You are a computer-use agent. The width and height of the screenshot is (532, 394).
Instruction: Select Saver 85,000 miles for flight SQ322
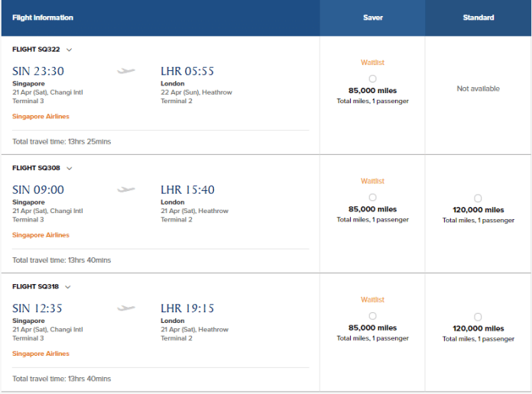pyautogui.click(x=372, y=79)
